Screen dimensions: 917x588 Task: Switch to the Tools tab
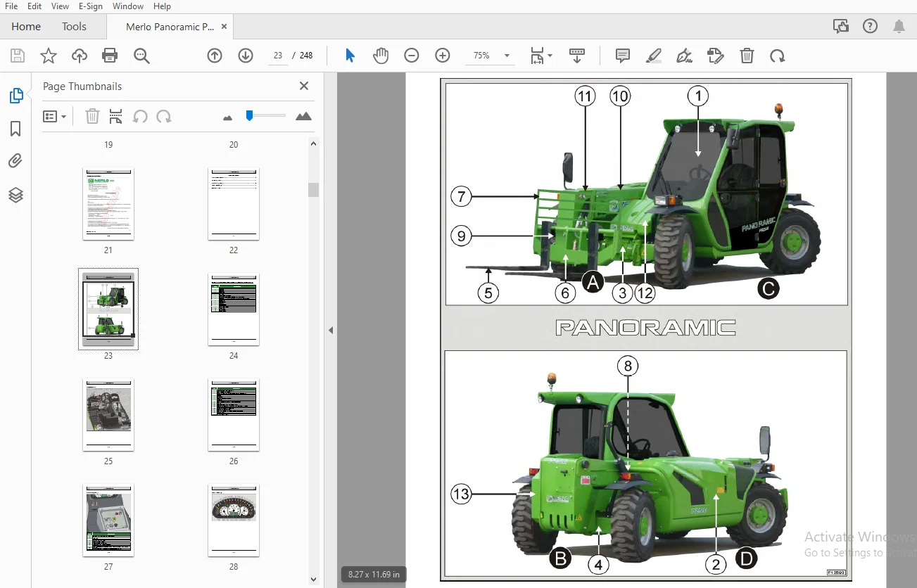click(74, 27)
